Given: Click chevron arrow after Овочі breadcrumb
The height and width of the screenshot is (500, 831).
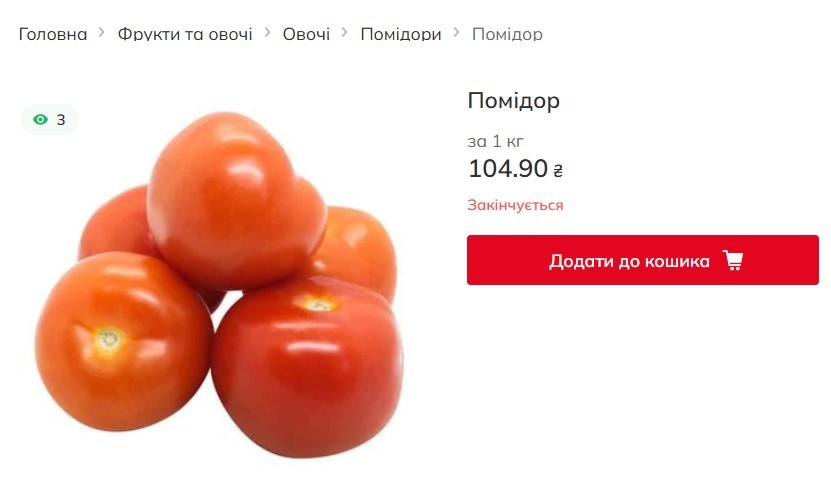Looking at the screenshot, I should [344, 33].
